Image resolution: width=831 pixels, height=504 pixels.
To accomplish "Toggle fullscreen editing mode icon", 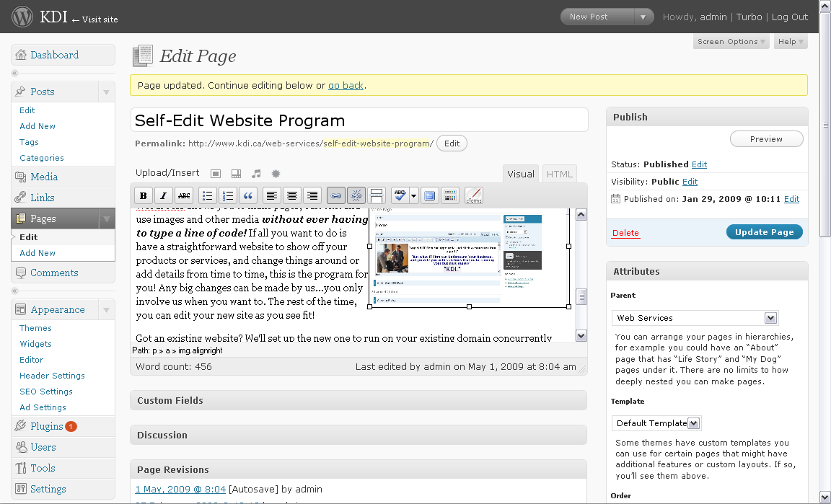I will coord(430,195).
